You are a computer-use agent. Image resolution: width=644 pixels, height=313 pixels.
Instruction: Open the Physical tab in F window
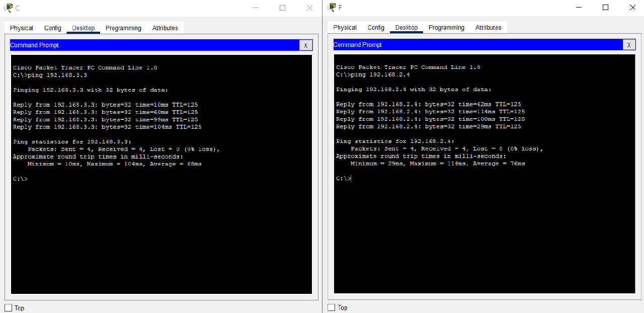345,28
